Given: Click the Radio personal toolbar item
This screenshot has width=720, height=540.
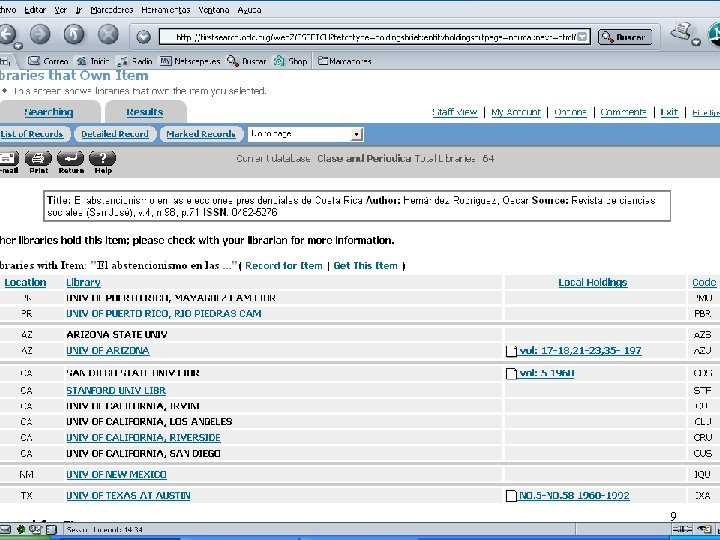Looking at the screenshot, I should 135,61.
